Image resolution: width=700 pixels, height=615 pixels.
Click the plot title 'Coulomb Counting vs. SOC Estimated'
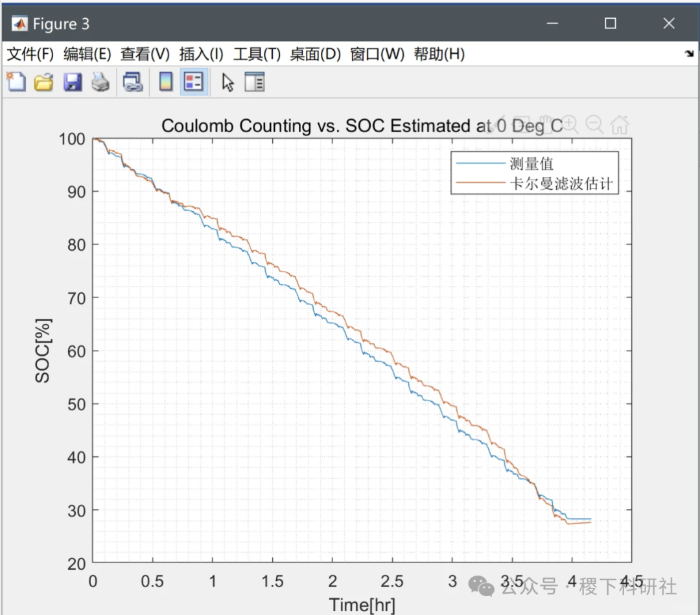tap(362, 126)
